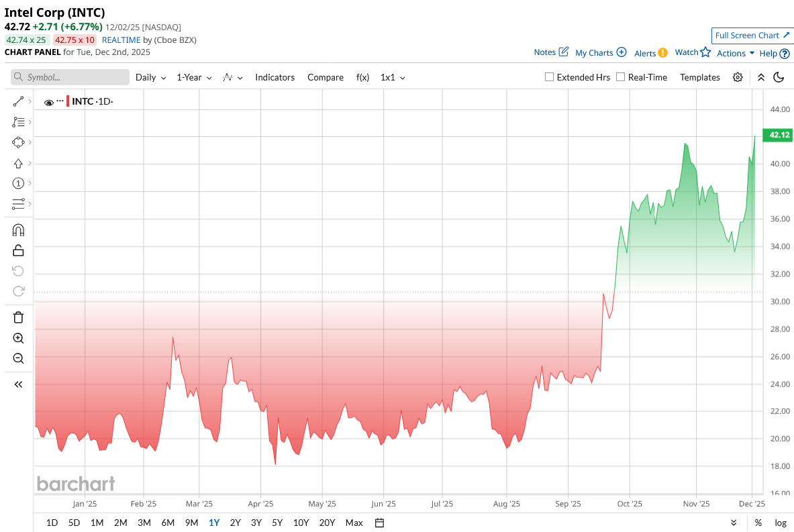Select the Max time range
794x532 pixels.
tap(354, 523)
